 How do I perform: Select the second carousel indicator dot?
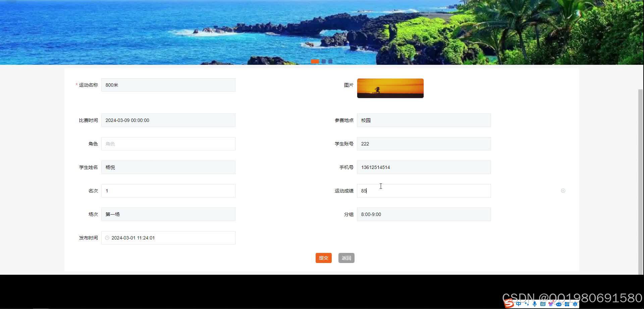324,61
